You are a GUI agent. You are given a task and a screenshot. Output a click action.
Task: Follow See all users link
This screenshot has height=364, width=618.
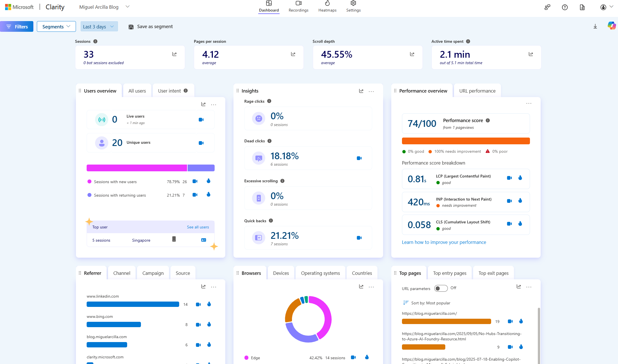pyautogui.click(x=198, y=227)
